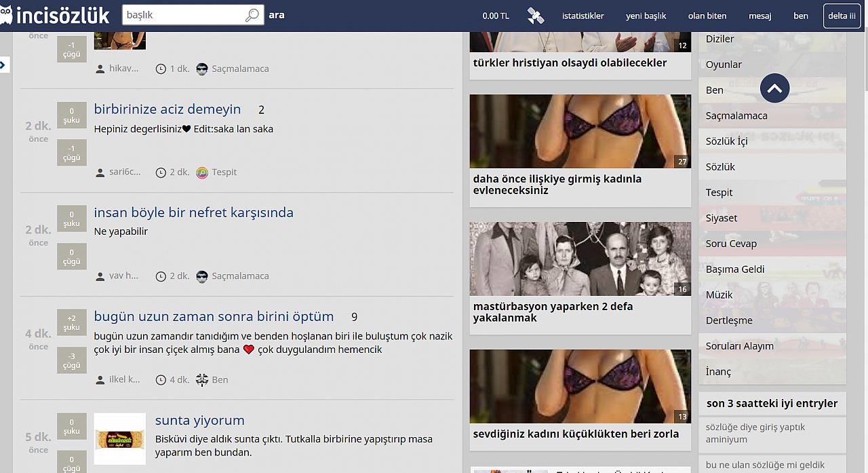Open türkler hristiyan olsaydi olabilecekler card
868x473 pixels.
570,62
